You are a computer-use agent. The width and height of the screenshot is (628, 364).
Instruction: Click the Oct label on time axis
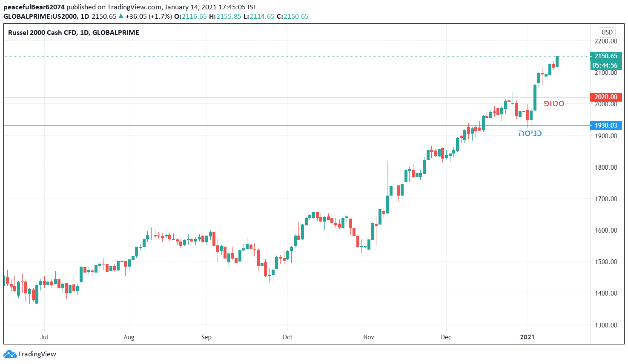287,337
